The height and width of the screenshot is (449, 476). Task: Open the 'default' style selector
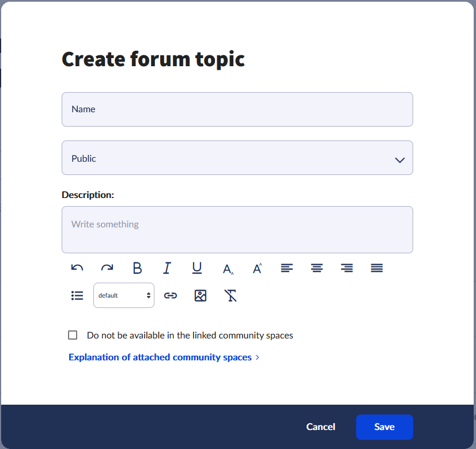[124, 295]
